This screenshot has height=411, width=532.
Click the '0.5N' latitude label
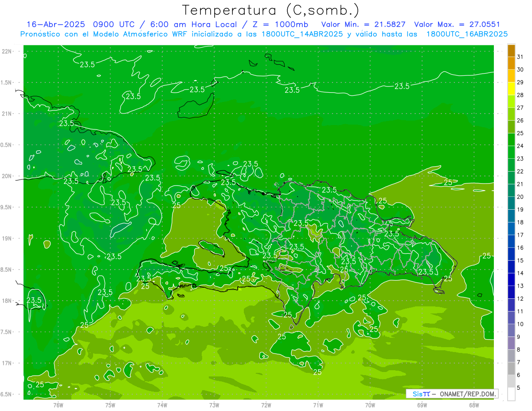[7, 145]
